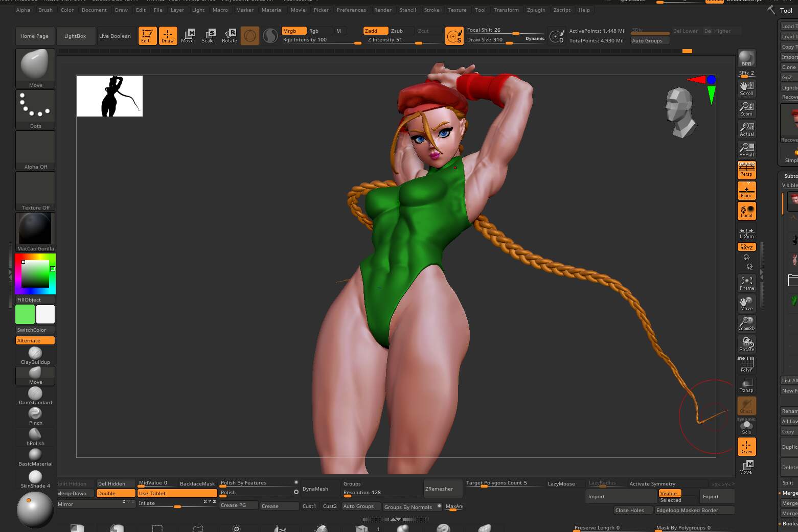Toggle Solo mode

click(746, 427)
